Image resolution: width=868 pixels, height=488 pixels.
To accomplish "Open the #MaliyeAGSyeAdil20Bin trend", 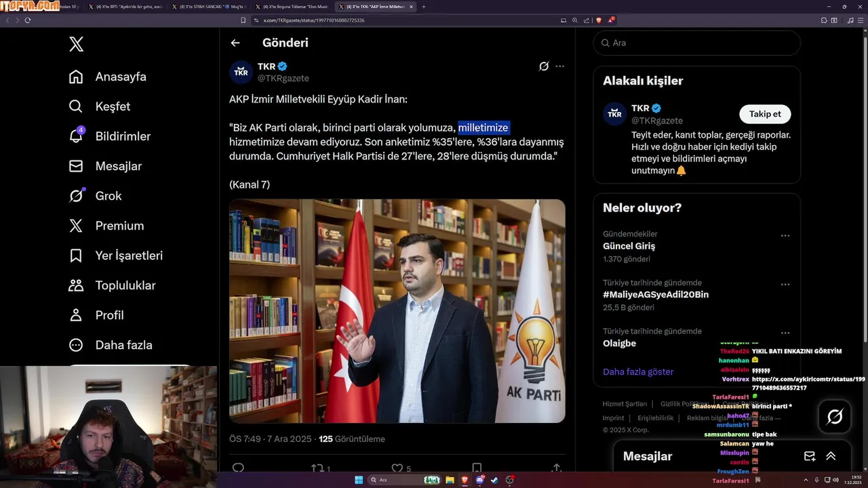I will pyautogui.click(x=656, y=295).
